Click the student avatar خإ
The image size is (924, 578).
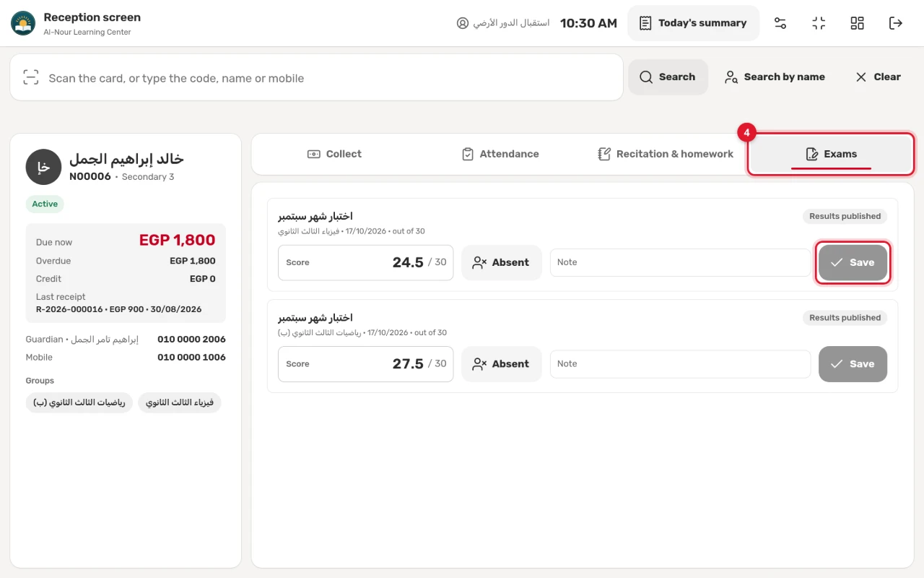(x=43, y=167)
